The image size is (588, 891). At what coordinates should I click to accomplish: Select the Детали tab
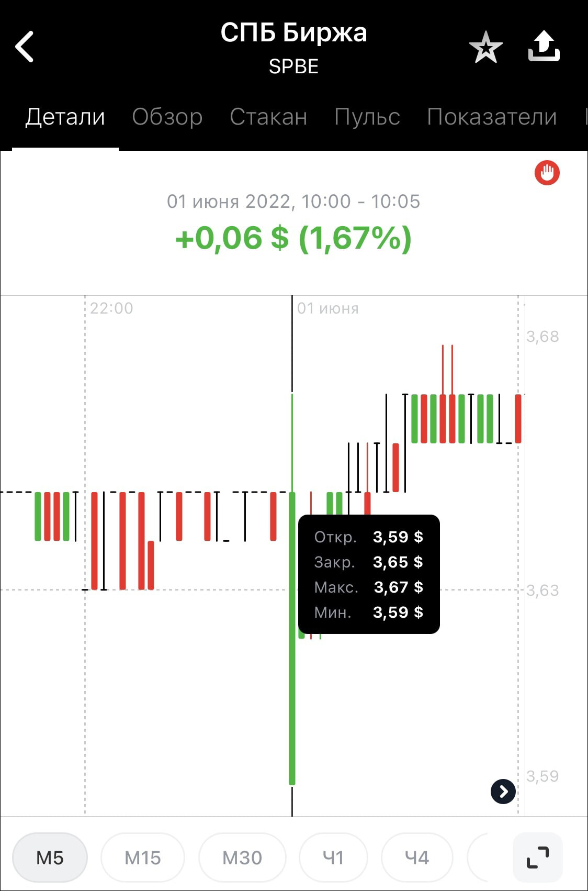point(65,117)
